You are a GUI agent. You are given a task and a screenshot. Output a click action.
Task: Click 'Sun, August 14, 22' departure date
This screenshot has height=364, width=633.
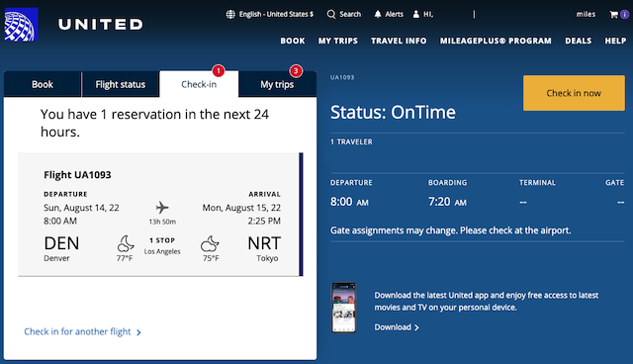pyautogui.click(x=81, y=208)
